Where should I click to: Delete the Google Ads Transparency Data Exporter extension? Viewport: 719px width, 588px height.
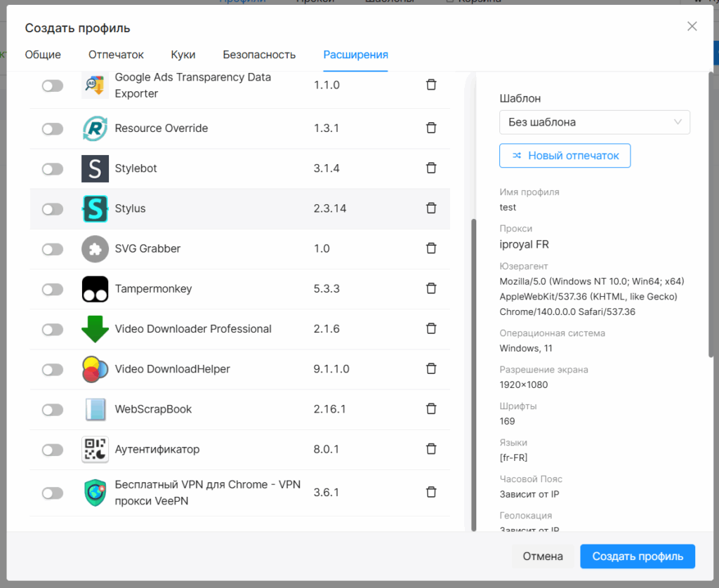[431, 85]
